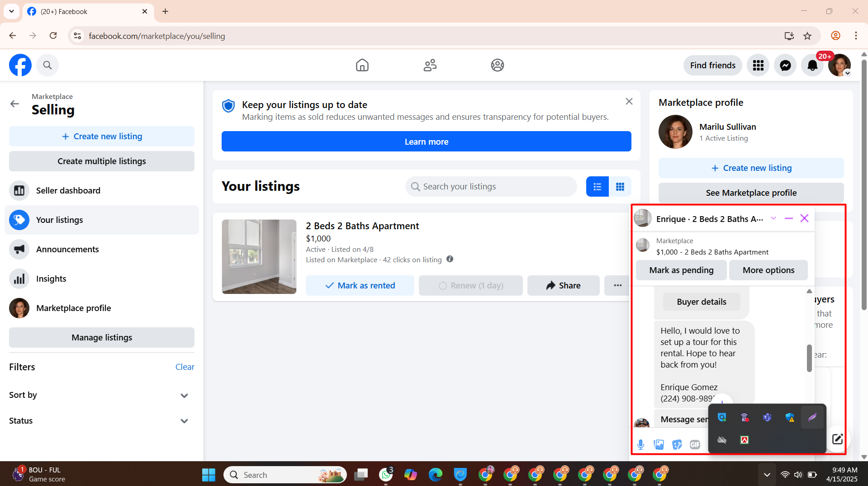868x486 pixels.
Task: Click the clicks on listing info icon
Action: click(450, 259)
